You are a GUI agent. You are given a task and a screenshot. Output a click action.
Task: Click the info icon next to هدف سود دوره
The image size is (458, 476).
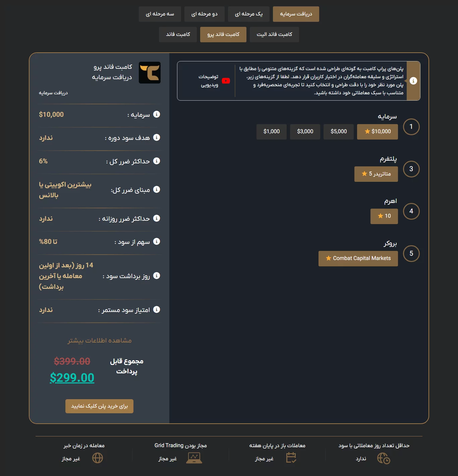(x=157, y=138)
